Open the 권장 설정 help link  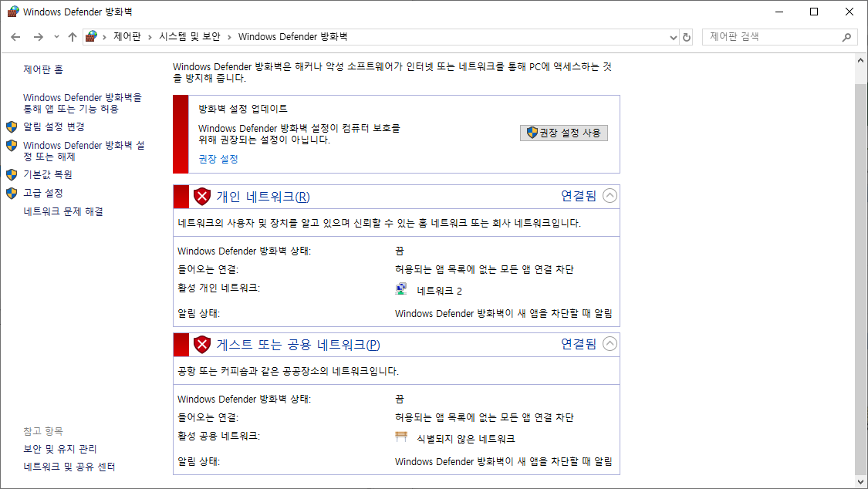218,159
